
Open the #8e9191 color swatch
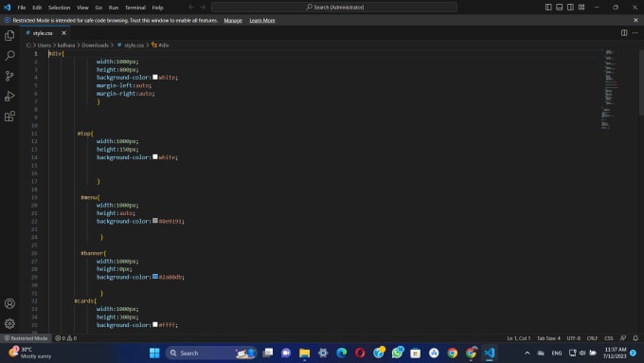[155, 221]
